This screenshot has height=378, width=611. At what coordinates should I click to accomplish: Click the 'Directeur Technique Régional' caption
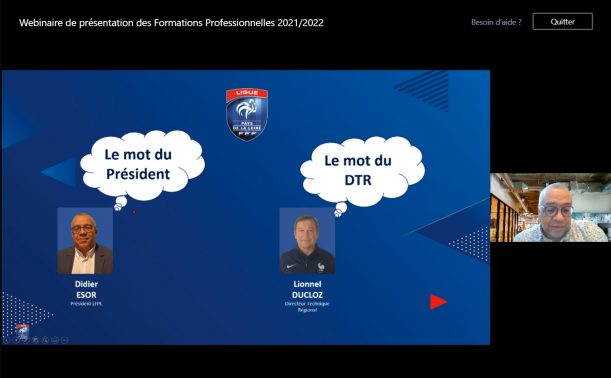[307, 307]
